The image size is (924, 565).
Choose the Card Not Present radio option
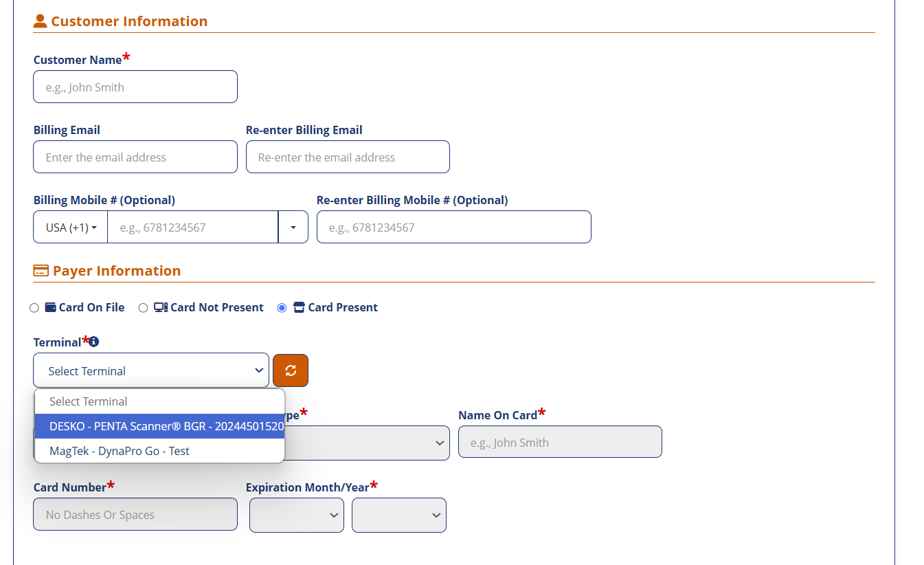point(143,308)
